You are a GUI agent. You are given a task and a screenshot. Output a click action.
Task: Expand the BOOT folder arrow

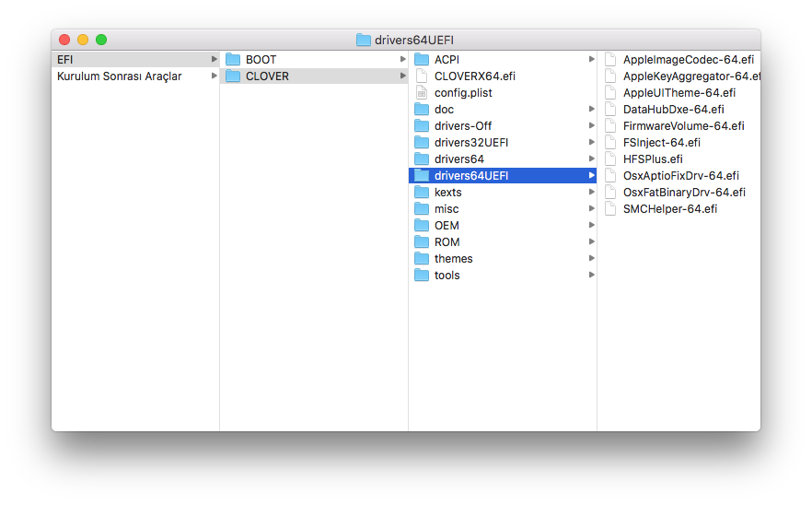click(x=402, y=60)
